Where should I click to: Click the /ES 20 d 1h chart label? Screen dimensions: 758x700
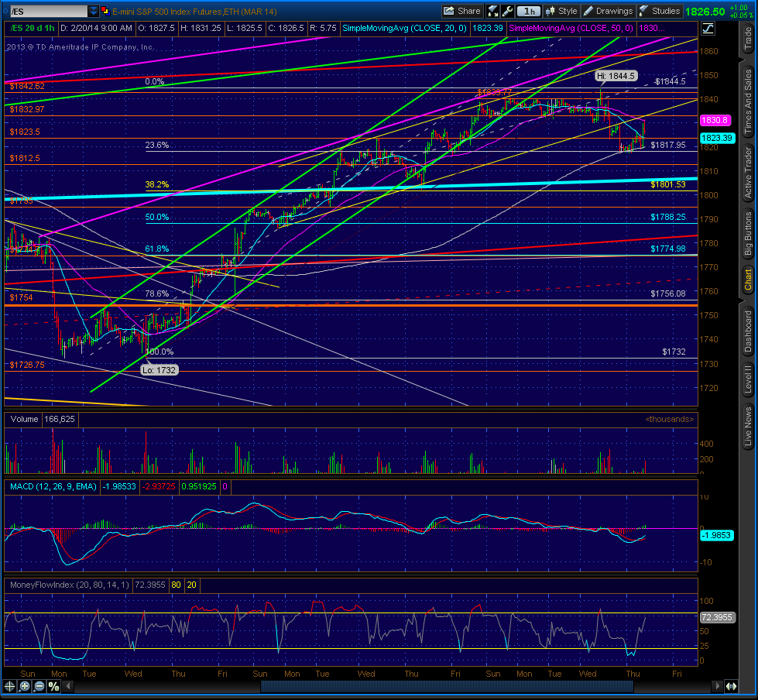point(32,29)
